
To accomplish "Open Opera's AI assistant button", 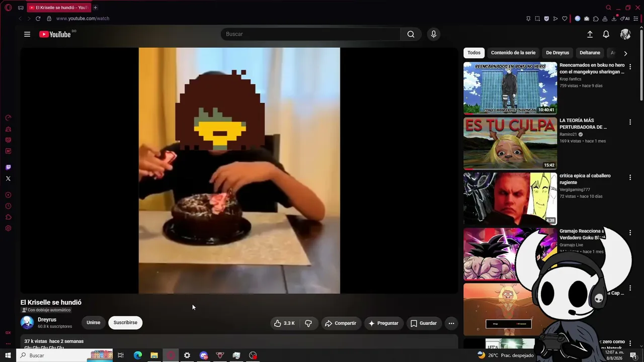I will point(625,19).
